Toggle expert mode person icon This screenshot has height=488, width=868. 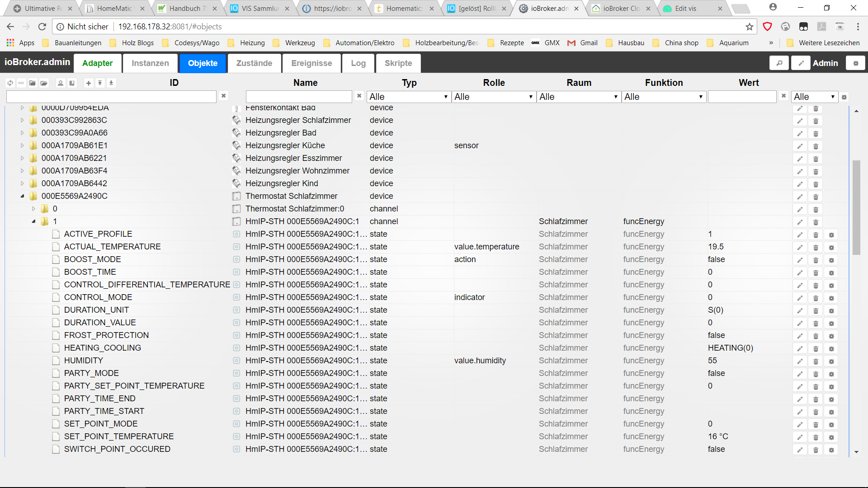pos(61,83)
